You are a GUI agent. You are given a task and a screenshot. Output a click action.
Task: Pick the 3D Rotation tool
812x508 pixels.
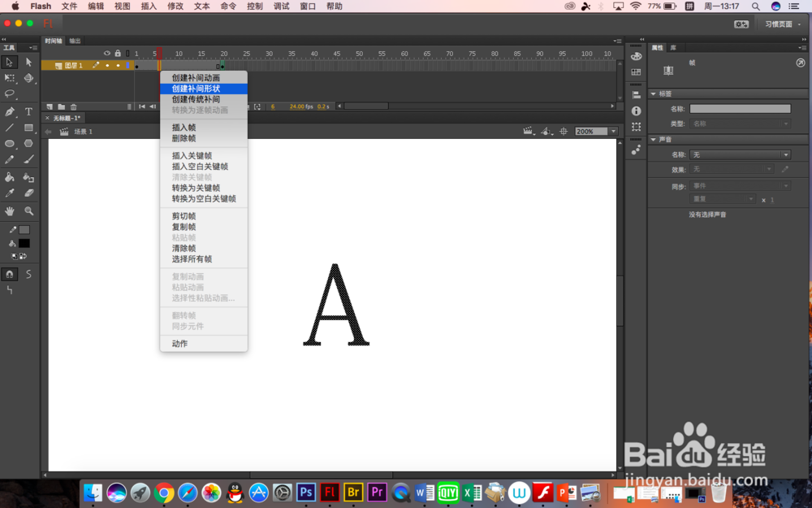coord(28,78)
